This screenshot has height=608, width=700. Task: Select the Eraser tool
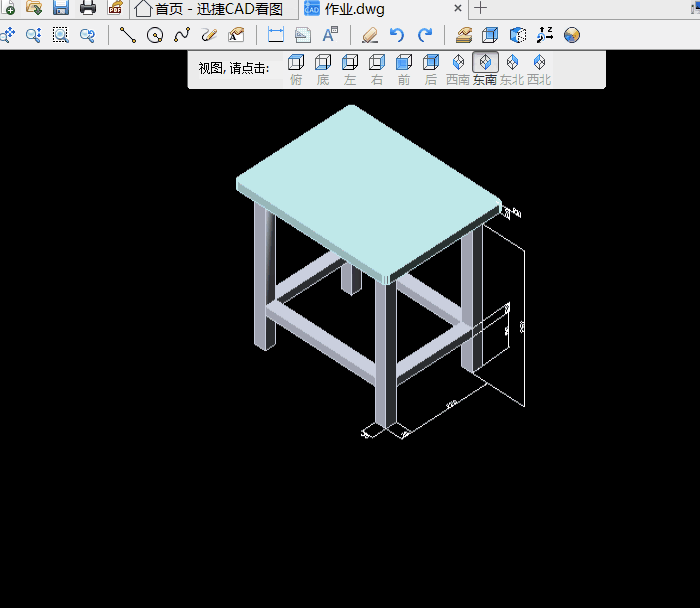point(370,35)
